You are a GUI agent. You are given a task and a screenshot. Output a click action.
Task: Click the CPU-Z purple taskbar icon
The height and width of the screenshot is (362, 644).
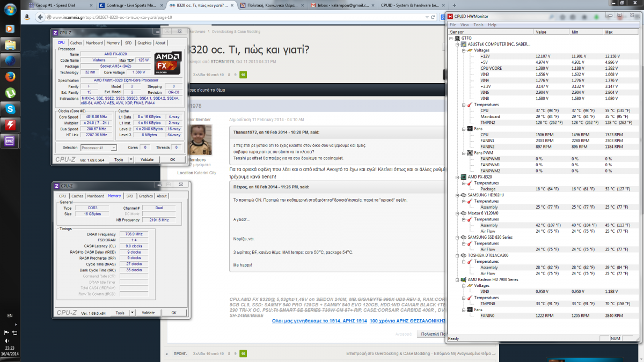[x=10, y=141]
